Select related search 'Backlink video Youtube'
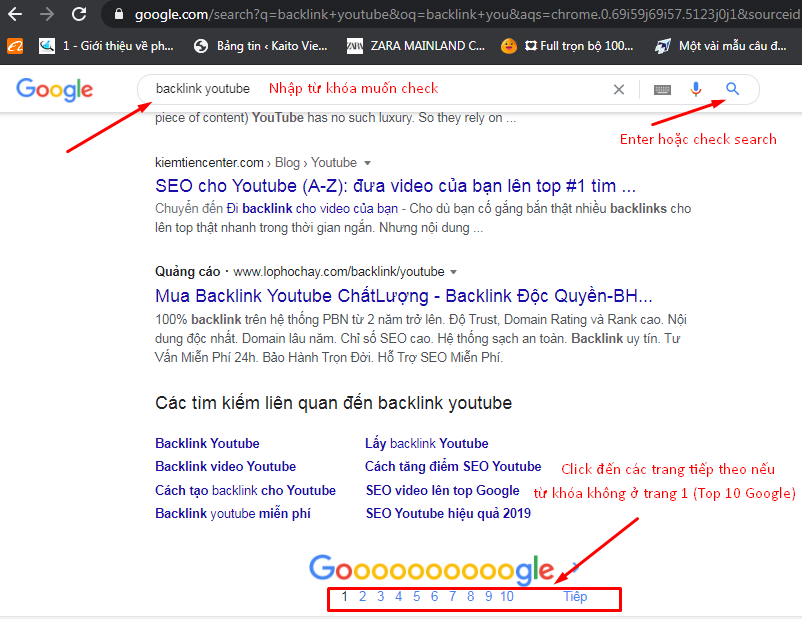The width and height of the screenshot is (802, 619). 226,467
